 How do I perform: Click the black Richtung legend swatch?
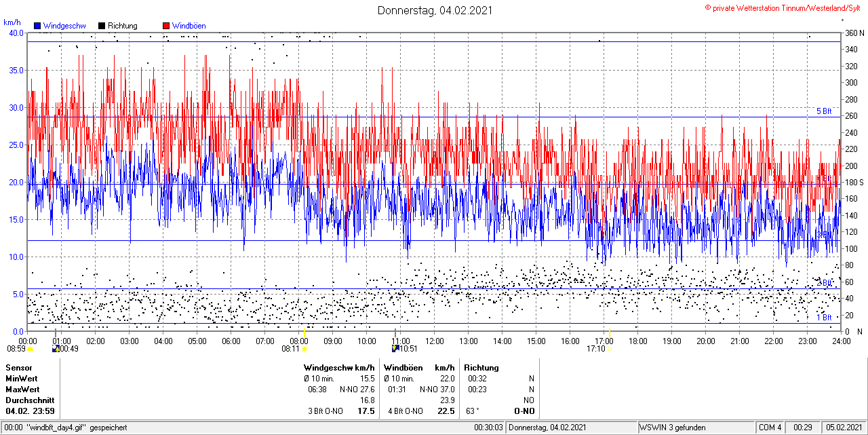tap(102, 26)
